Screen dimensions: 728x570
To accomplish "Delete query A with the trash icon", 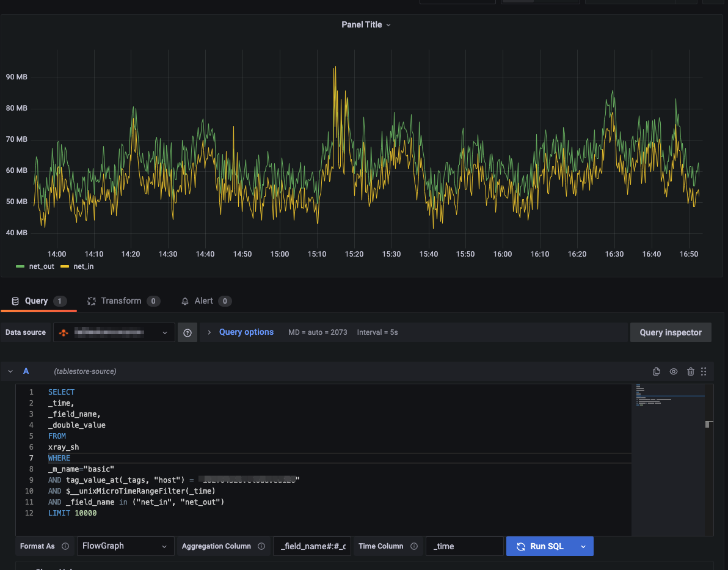I will tap(690, 371).
